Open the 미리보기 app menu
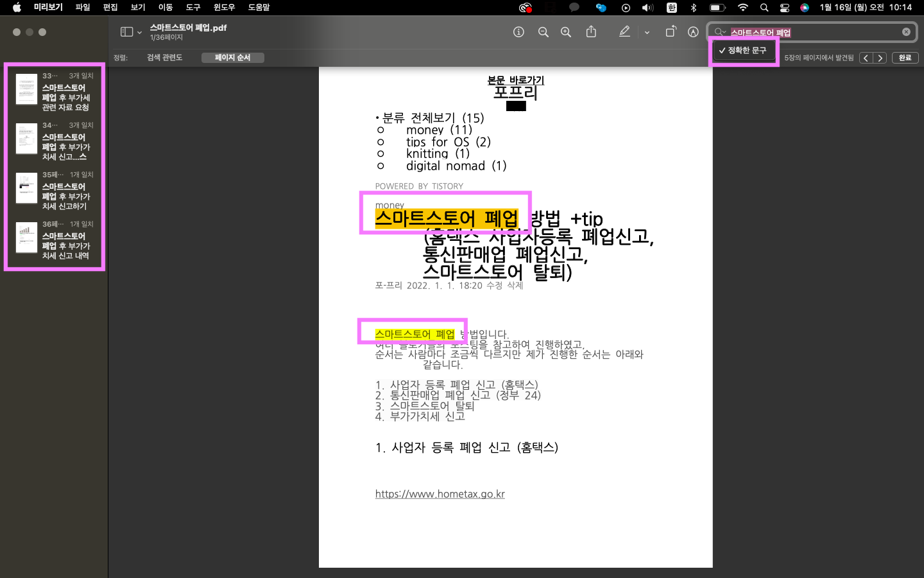The image size is (924, 578). 48,8
